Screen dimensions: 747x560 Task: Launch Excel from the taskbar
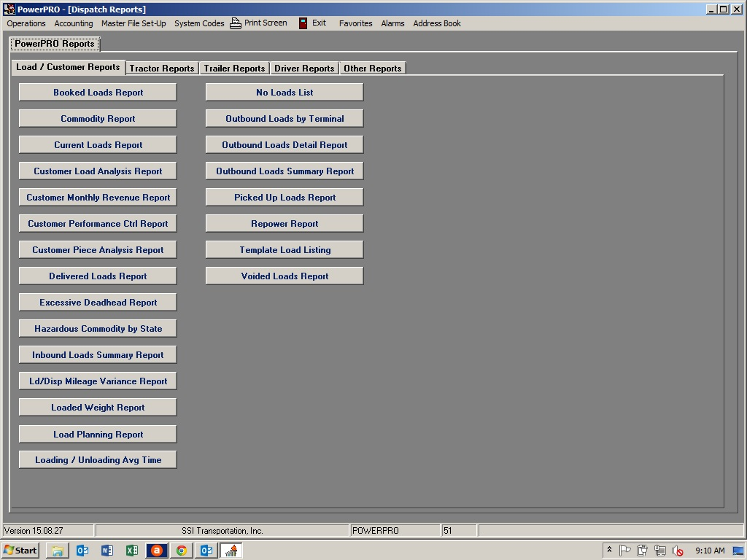tap(132, 551)
